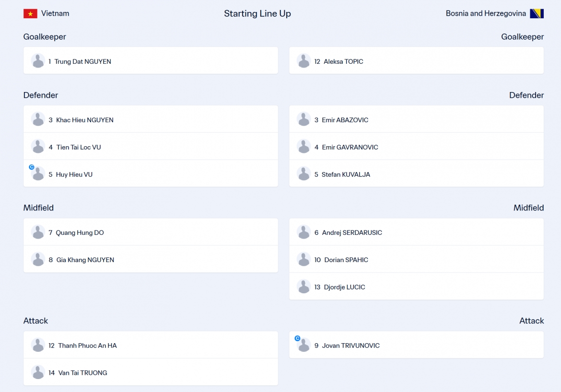
Task: Select attacker Van Tai TRUONG
Action: 151,372
